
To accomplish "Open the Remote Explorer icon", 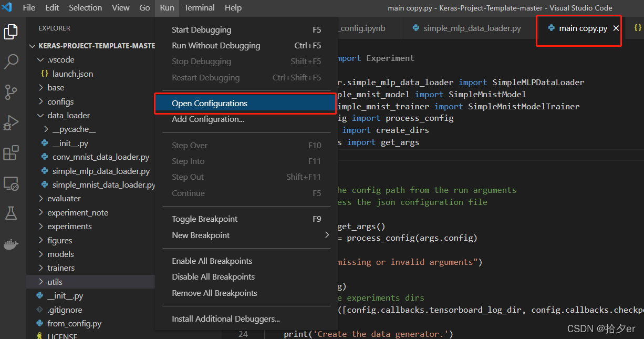I will pos(11,183).
